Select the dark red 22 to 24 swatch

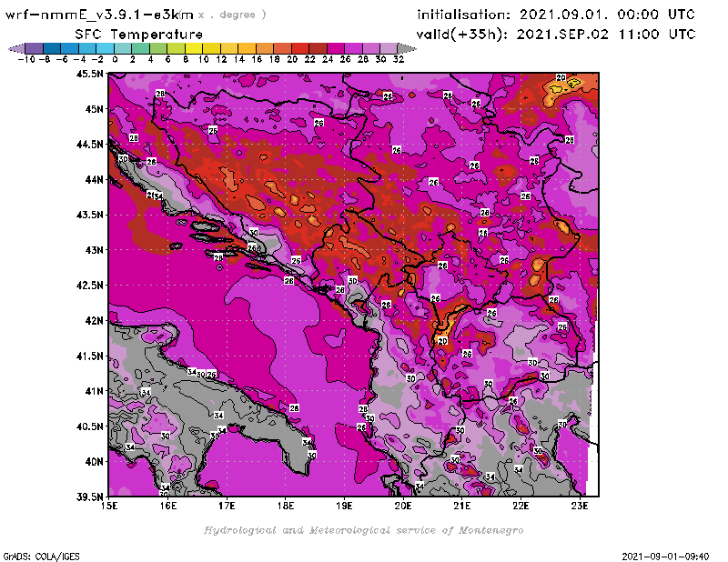(x=318, y=48)
